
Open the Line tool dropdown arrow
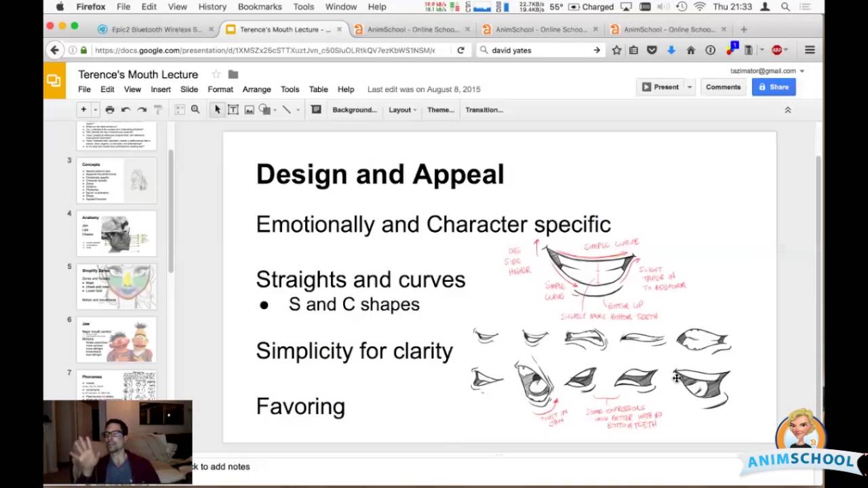click(298, 110)
